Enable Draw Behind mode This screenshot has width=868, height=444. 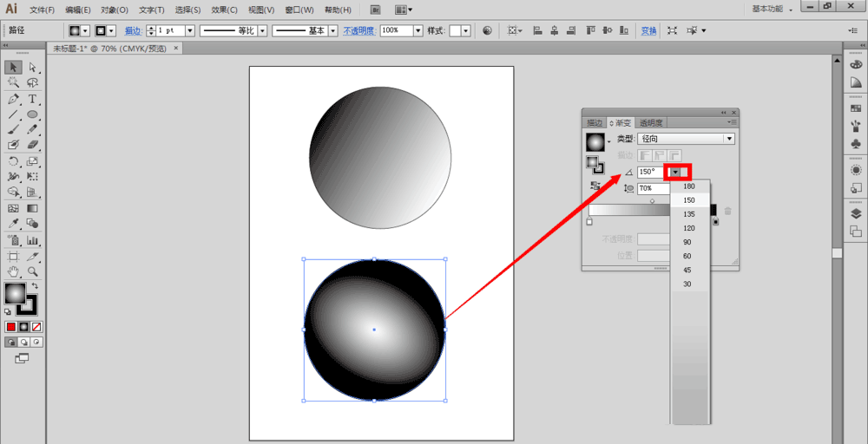pos(23,343)
